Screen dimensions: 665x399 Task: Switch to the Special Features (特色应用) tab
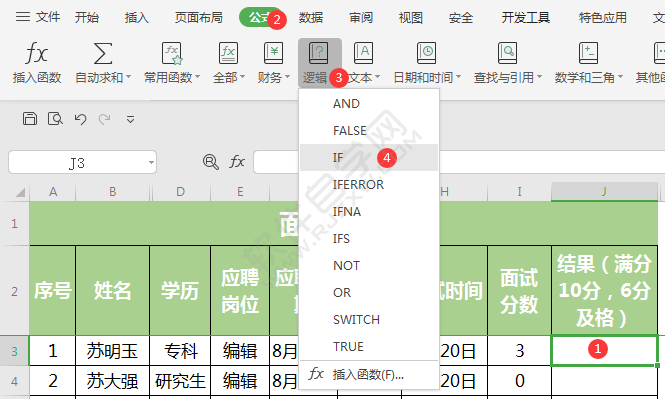click(603, 18)
